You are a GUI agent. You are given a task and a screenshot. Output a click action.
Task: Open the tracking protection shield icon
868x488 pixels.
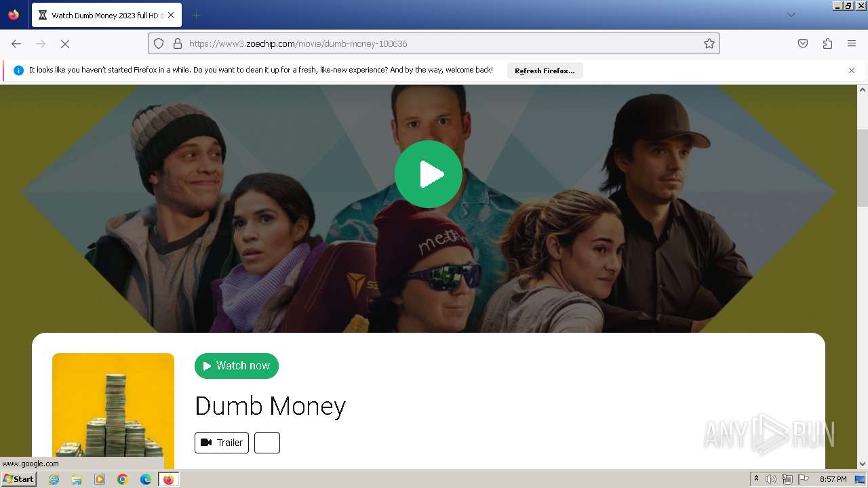click(x=159, y=43)
